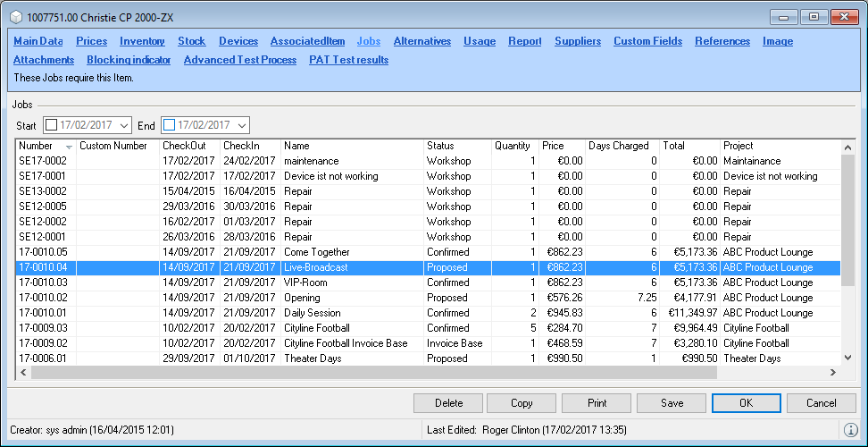
Task: Enable the Start date checkbox
Action: 51,125
